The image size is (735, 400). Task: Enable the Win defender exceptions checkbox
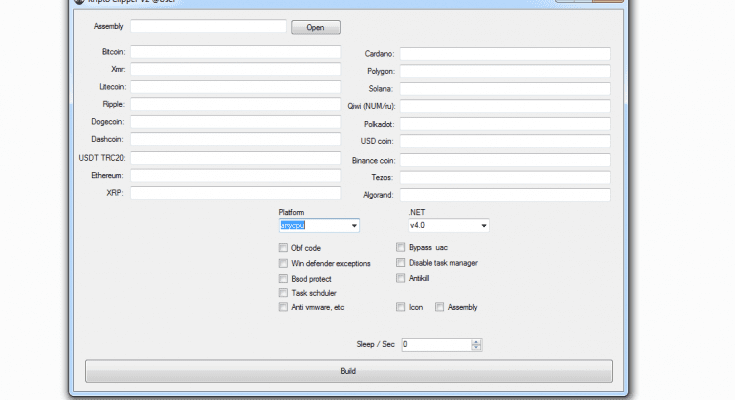point(283,263)
